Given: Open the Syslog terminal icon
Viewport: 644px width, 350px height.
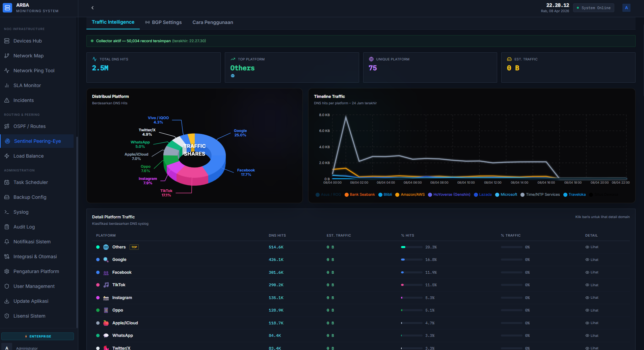Looking at the screenshot, I should click(x=7, y=212).
